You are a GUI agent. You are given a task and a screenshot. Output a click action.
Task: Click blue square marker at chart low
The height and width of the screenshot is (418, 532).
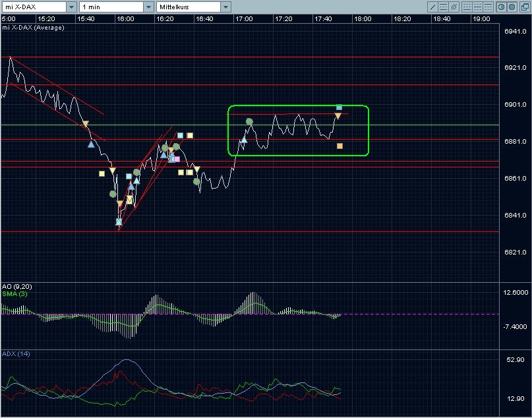click(119, 222)
